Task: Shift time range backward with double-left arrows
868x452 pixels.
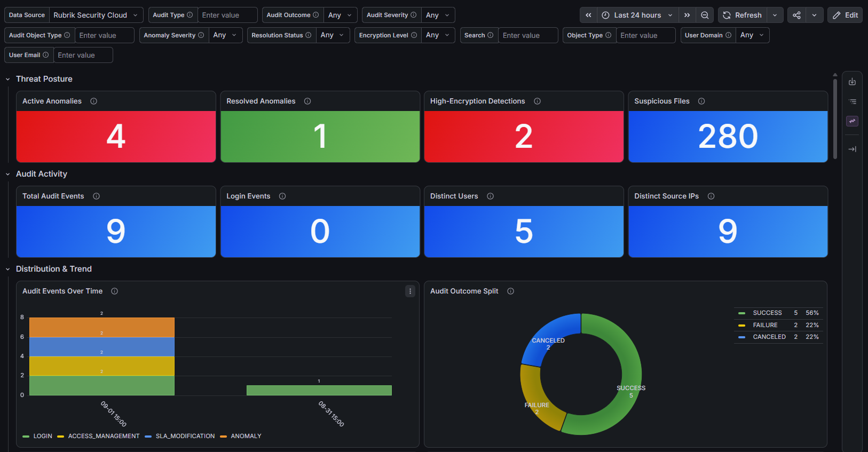Action: (x=588, y=15)
